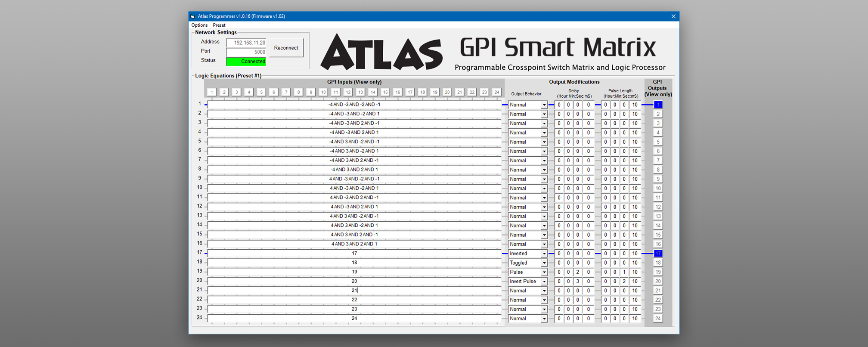Screen dimensions: 868x347
Task: Click GPI output indicator 1
Action: point(658,105)
